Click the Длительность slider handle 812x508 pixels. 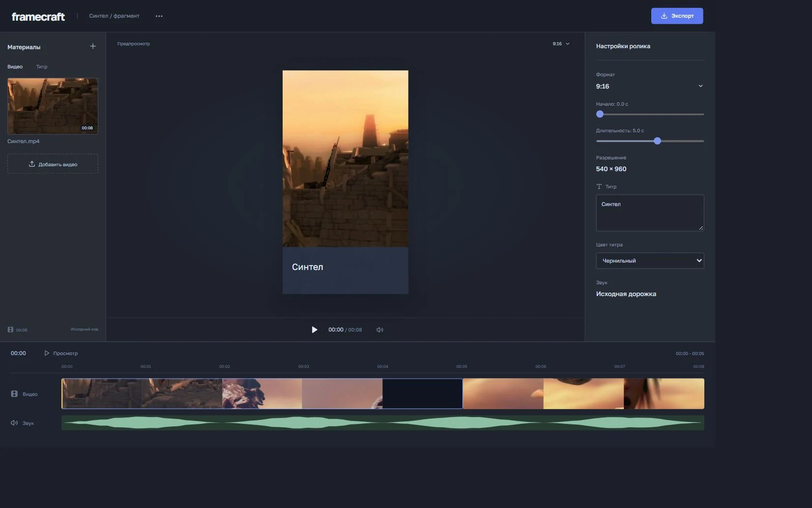point(657,141)
